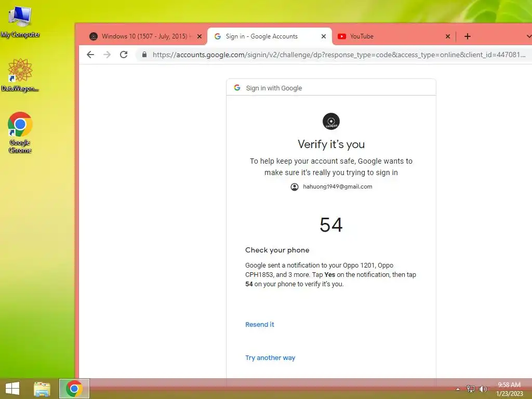Close the YouTube tab
The image size is (532, 399).
tap(448, 36)
